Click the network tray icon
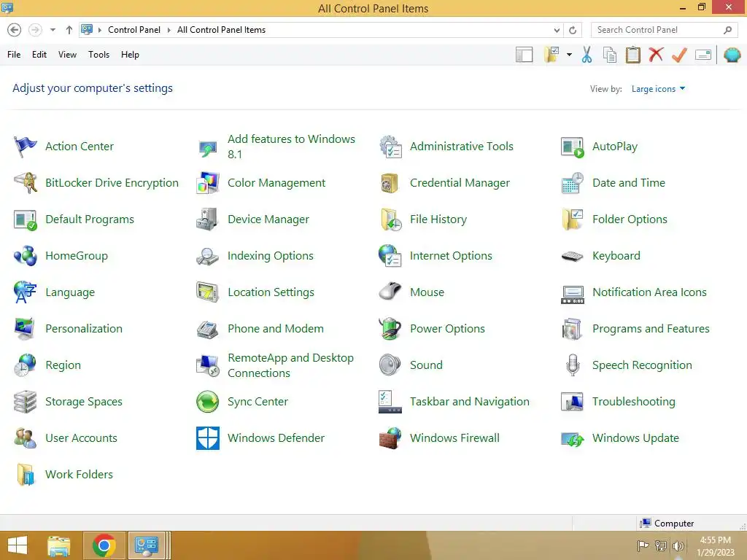 pyautogui.click(x=661, y=545)
